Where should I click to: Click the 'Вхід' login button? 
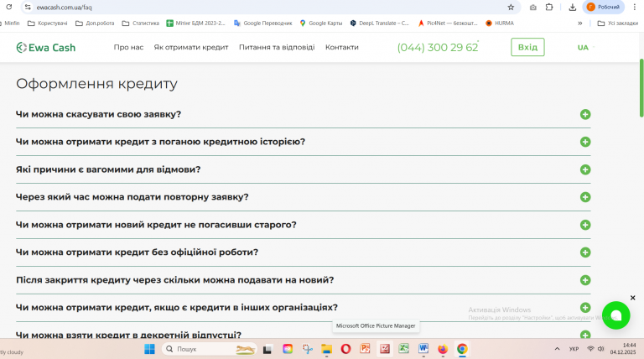527,47
